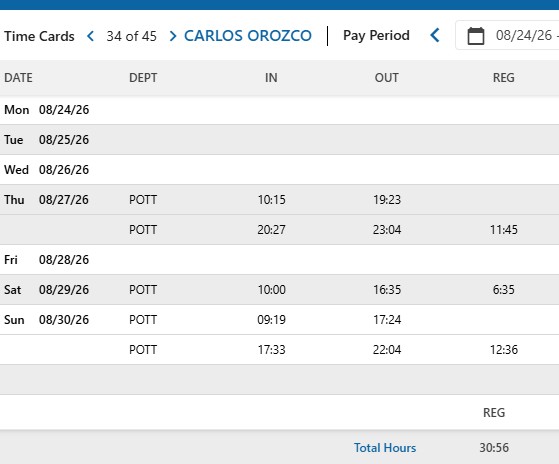The image size is (559, 464).
Task: Click the pay period date field
Action: tap(507, 35)
